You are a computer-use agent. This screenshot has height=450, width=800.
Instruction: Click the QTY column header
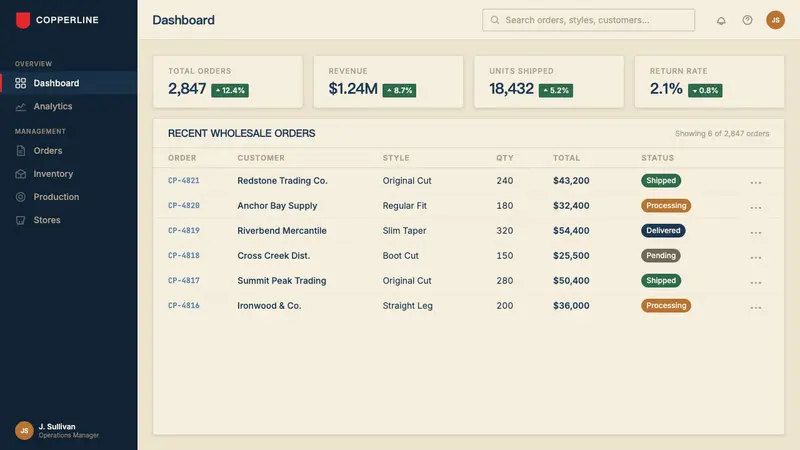[505, 158]
